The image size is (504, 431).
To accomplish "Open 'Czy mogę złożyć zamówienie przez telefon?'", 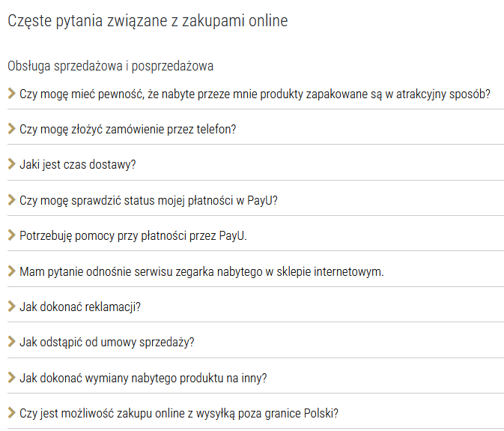I will click(x=128, y=129).
